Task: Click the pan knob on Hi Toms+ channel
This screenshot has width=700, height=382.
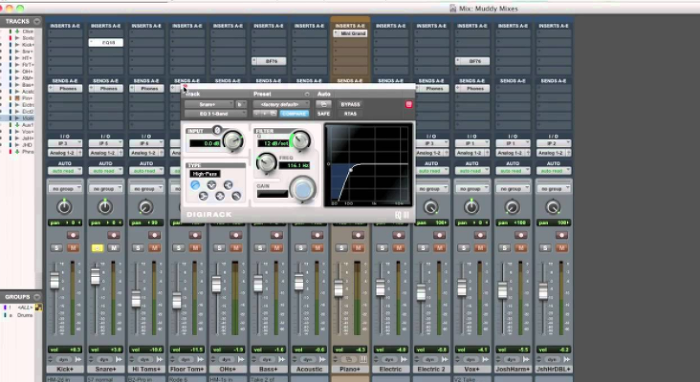Action: click(x=146, y=207)
